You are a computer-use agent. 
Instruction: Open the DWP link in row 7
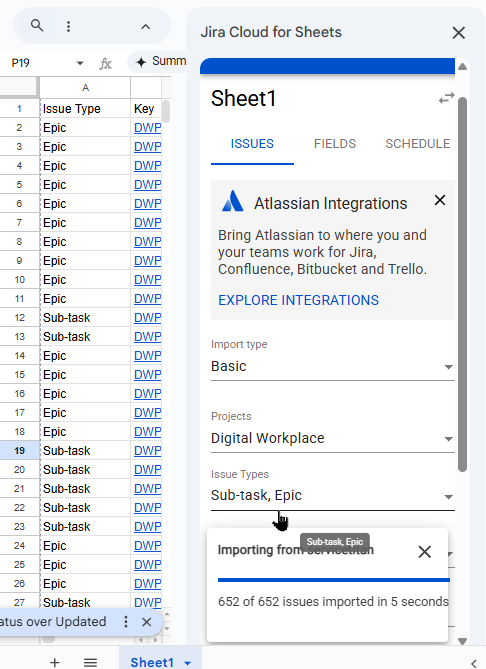tap(147, 223)
